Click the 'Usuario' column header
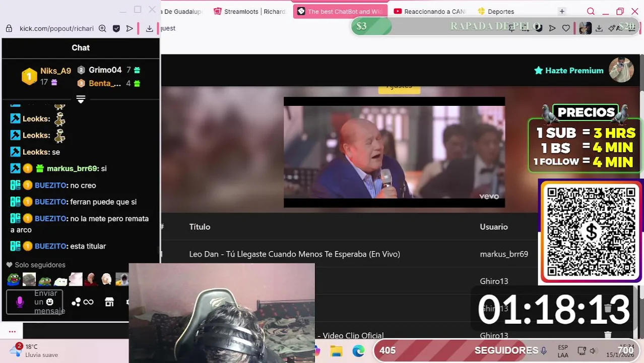Screen dimensions: 644x363 tap(494, 227)
